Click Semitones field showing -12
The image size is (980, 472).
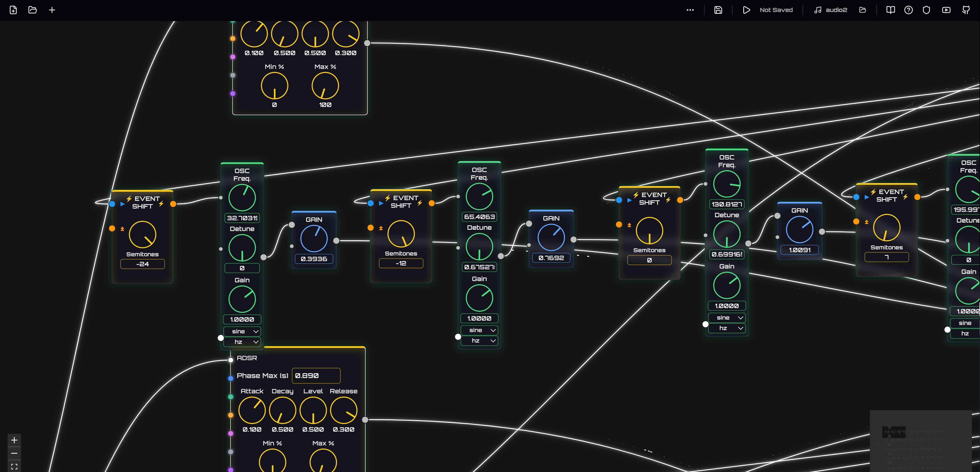click(401, 263)
